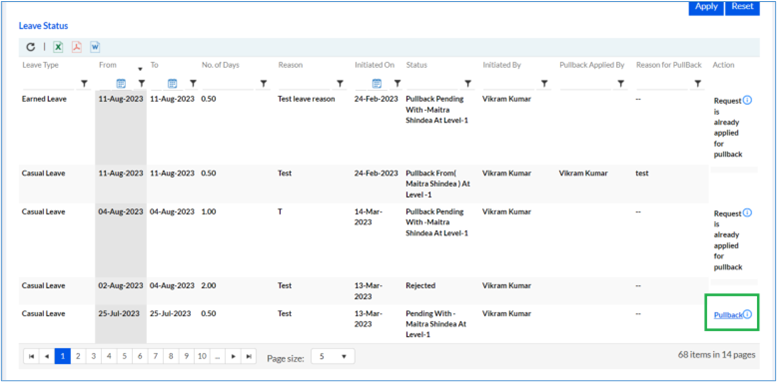The image size is (777, 382).
Task: Refresh the Leave Status grid
Action: 31,47
